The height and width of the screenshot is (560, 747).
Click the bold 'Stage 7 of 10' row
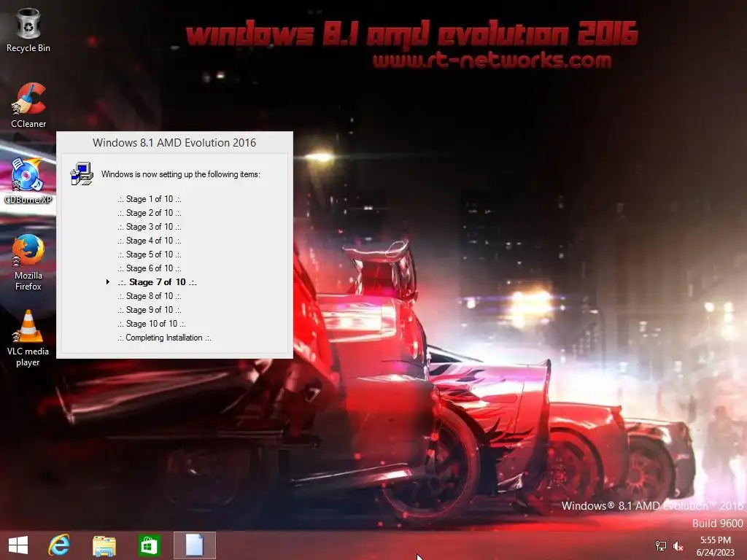[x=157, y=282]
